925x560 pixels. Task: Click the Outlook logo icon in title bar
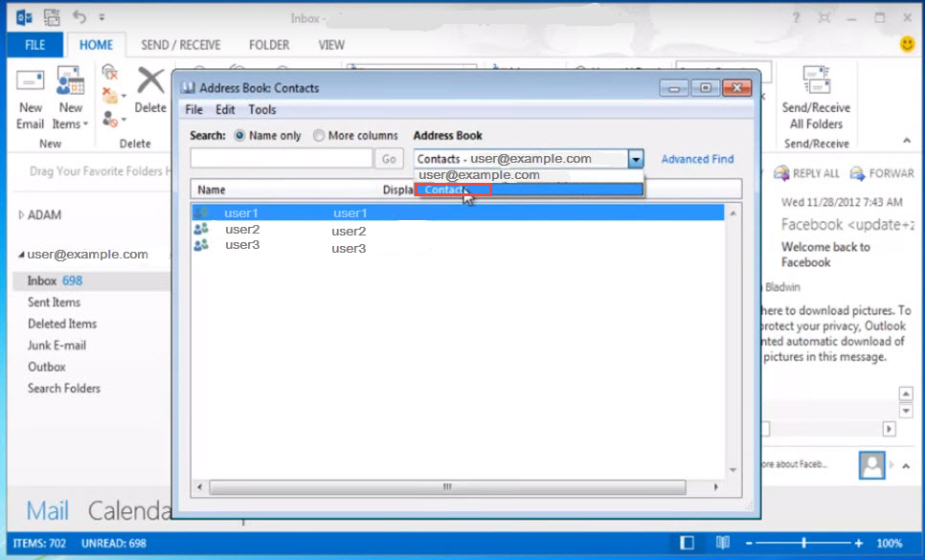coord(24,17)
